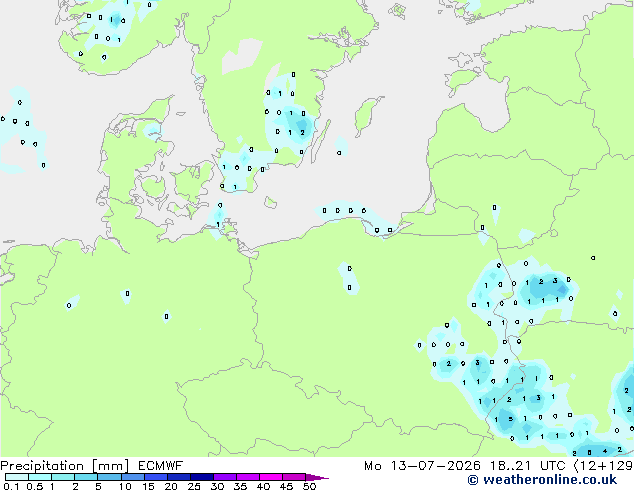Screen dimensions: 634x490
Task: Click the small Bornholm island on the map
Action: pyautogui.click(x=271, y=202)
